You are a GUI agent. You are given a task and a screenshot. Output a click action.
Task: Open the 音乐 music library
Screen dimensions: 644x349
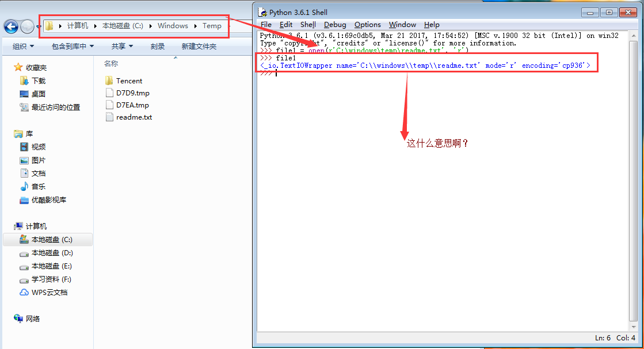pos(38,186)
